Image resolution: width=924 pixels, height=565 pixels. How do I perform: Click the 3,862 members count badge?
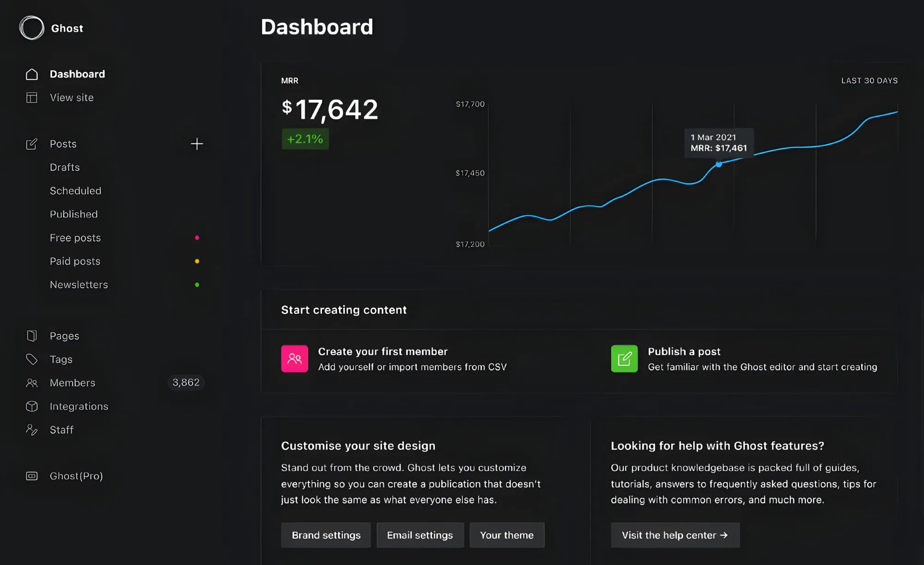186,383
